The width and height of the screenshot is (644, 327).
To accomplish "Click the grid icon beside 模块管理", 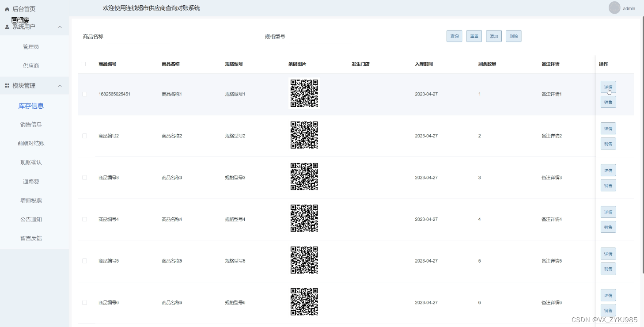I will [7, 86].
